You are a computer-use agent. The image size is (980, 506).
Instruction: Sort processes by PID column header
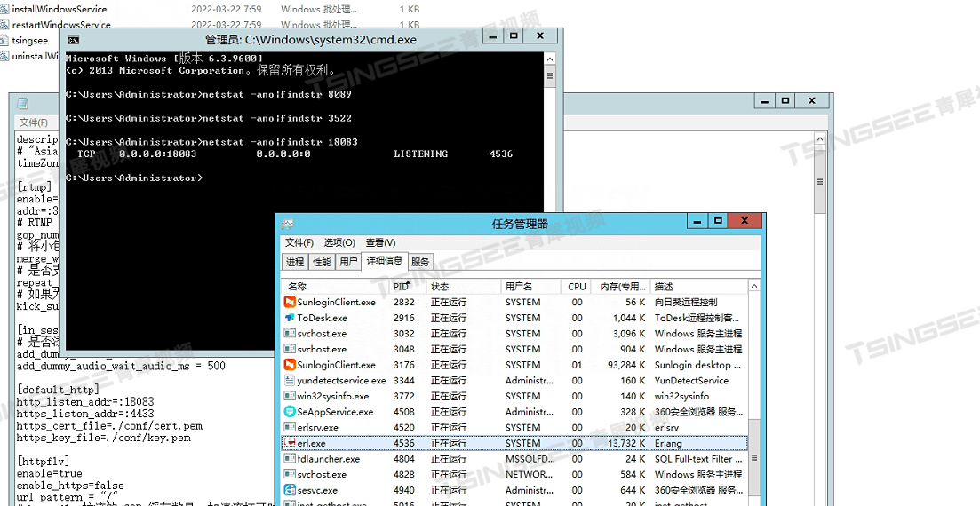(x=408, y=286)
